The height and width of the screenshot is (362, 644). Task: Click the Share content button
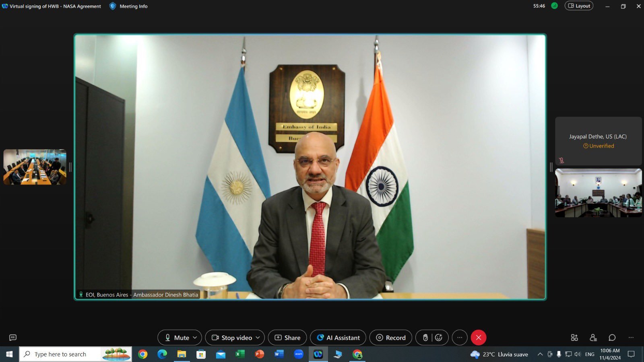[287, 337]
